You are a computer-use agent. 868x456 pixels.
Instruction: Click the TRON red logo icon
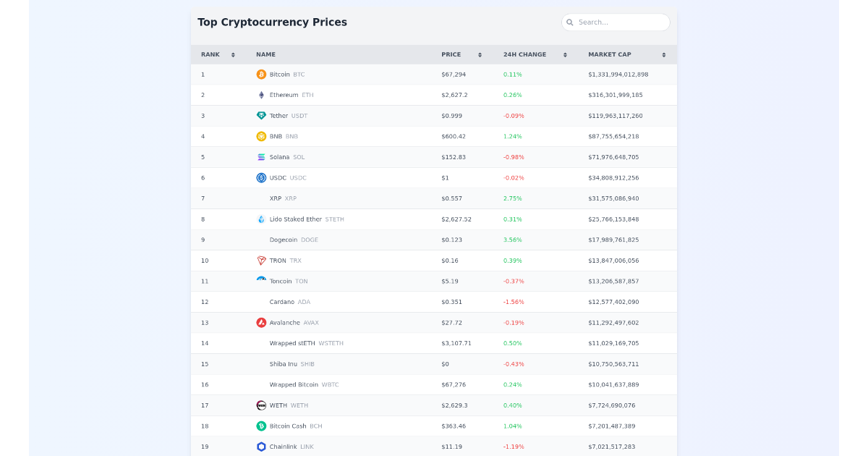(261, 261)
